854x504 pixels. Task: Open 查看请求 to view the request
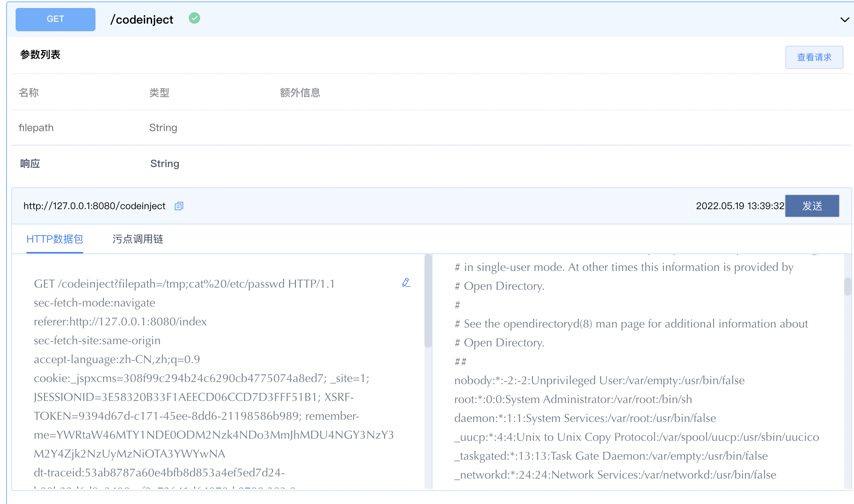(814, 57)
